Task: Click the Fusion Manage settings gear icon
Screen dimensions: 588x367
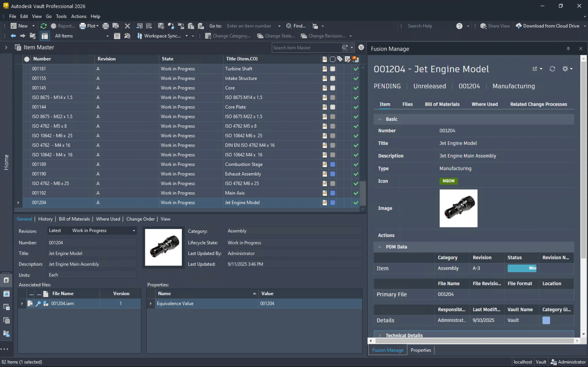Action: (565, 69)
